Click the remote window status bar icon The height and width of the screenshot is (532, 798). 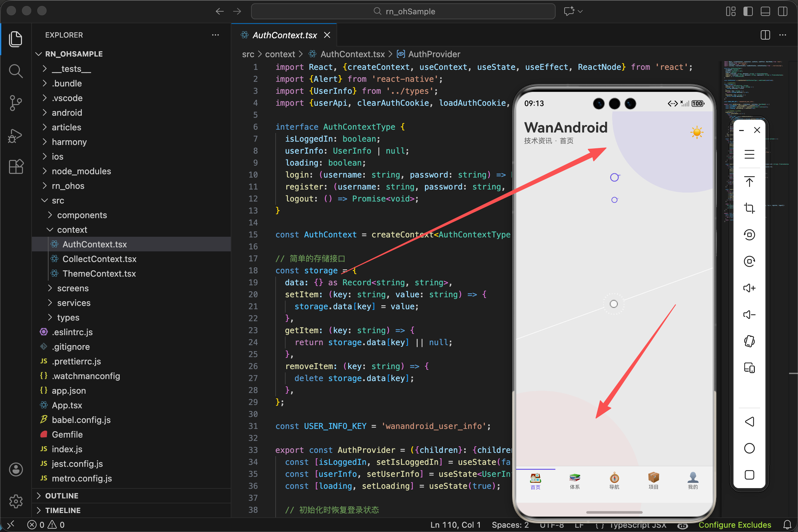coord(11,525)
